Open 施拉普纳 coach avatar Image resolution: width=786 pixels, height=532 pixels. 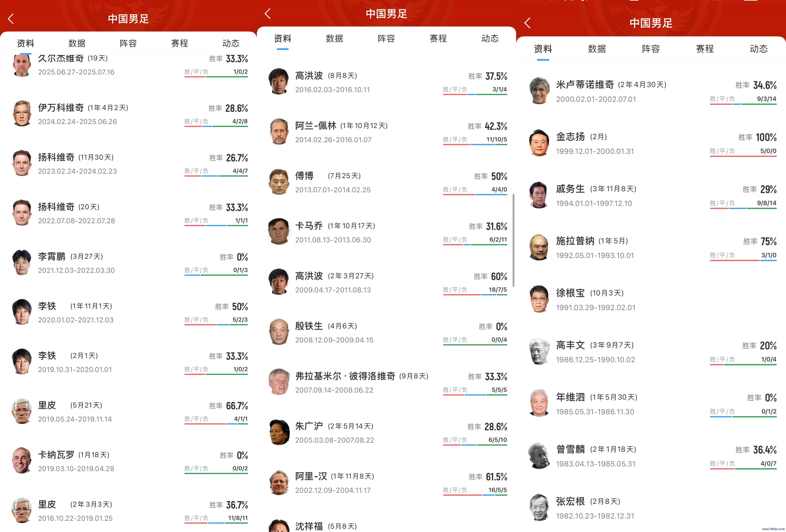539,247
